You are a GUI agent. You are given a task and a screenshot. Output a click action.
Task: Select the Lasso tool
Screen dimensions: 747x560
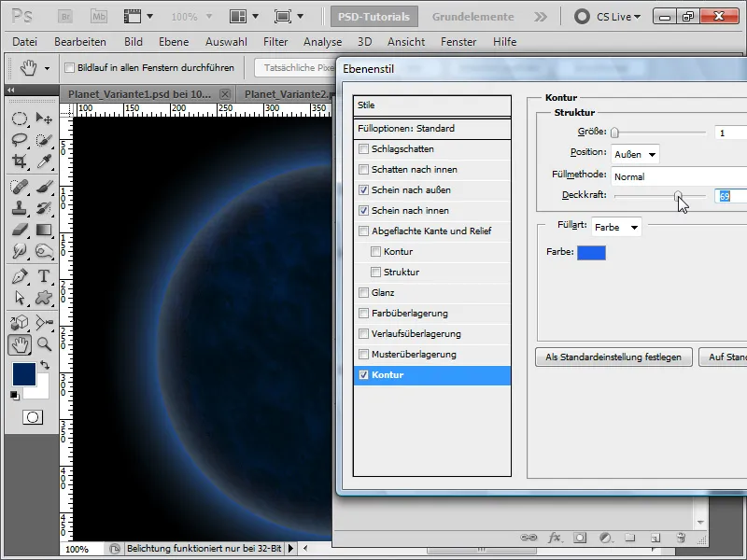(19, 139)
